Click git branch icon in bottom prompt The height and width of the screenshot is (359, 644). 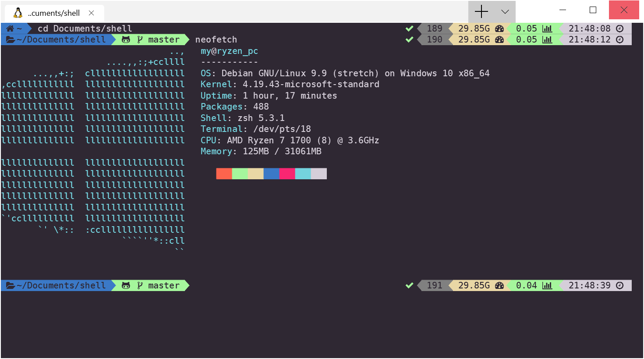[140, 286]
